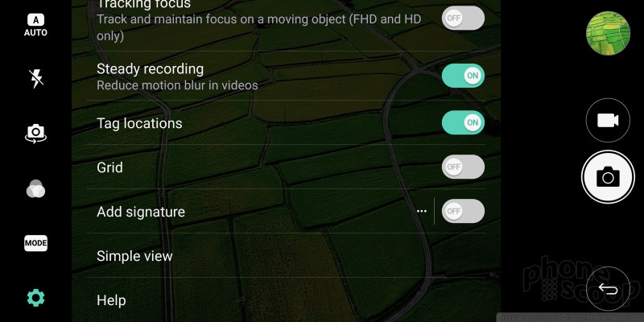Select the Add signature label
Screen dimensions: 644x322
pos(141,212)
